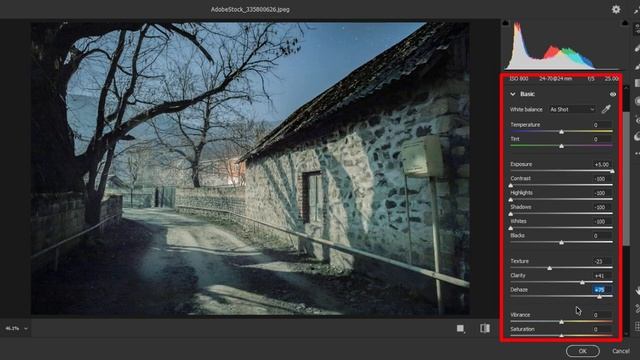The image size is (640, 360).
Task: Pick the White Balance eyedropper tool
Action: point(606,109)
